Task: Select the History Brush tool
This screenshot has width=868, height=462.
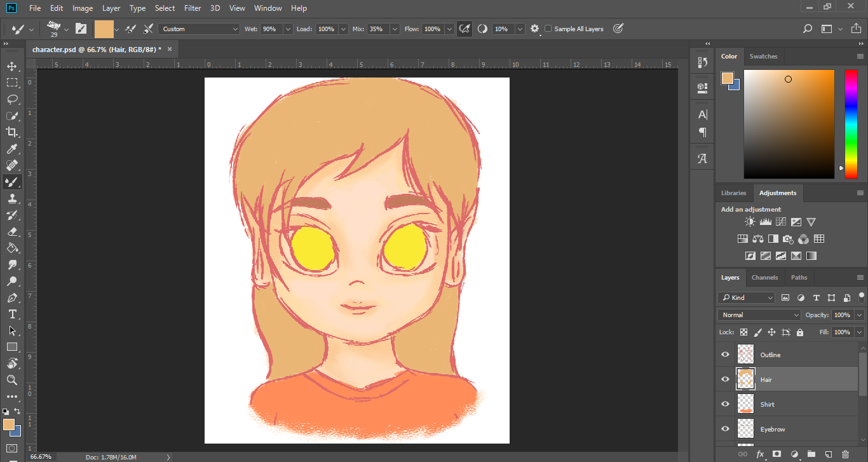Action: point(12,215)
